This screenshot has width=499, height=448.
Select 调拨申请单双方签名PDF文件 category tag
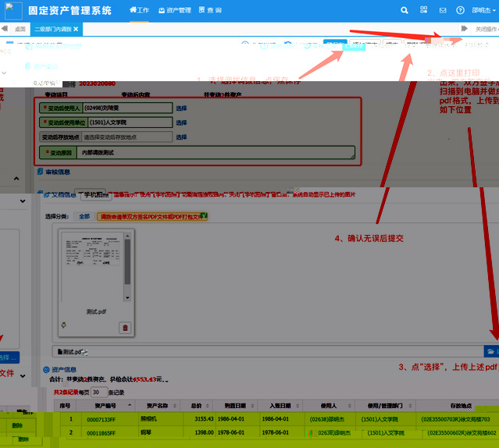152,216
